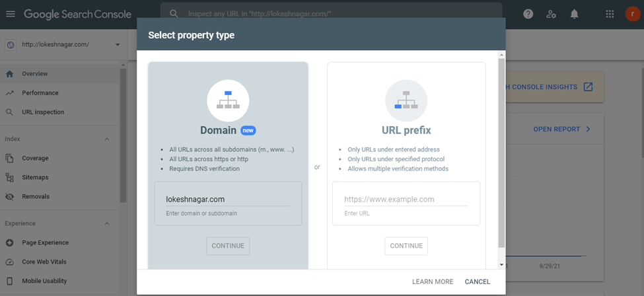
Task: Open Performance in the sidebar
Action: pos(59,93)
